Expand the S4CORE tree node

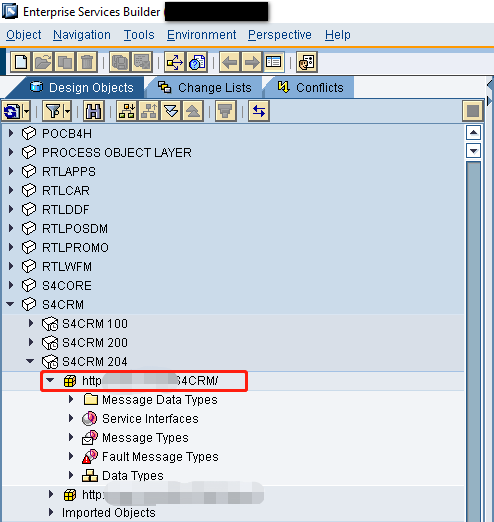pyautogui.click(x=11, y=285)
